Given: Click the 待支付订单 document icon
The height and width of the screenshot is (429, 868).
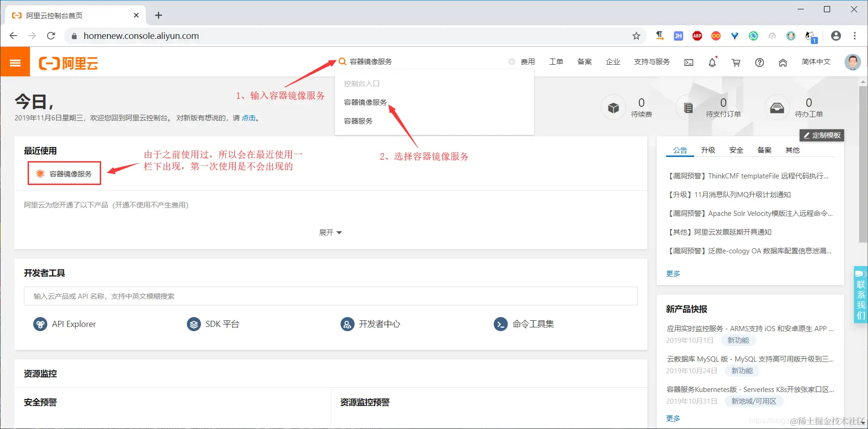Looking at the screenshot, I should pos(688,108).
